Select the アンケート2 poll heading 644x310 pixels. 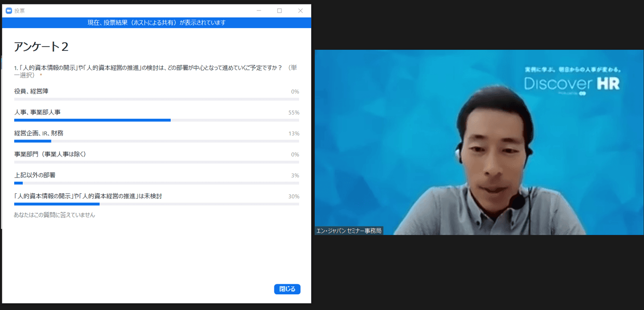[41, 47]
